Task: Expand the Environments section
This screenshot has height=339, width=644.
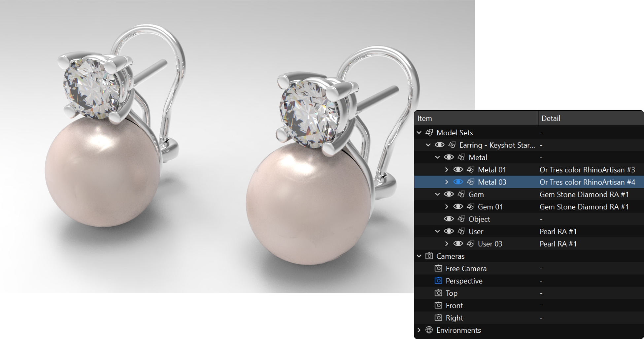Action: [x=419, y=330]
